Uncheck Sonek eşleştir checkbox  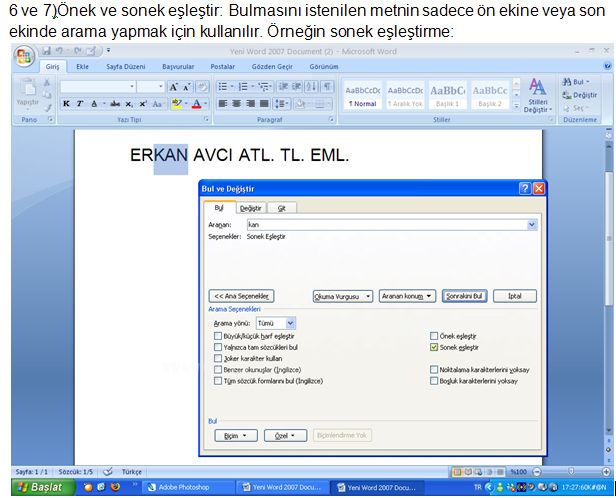[434, 347]
